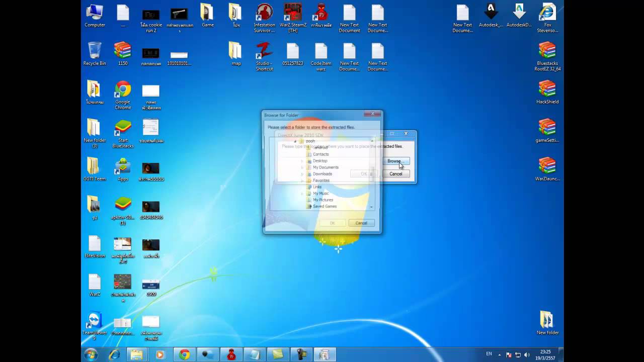This screenshot has width=644, height=362.
Task: Open the Autodesk_... installer icon
Action: pyautogui.click(x=491, y=16)
